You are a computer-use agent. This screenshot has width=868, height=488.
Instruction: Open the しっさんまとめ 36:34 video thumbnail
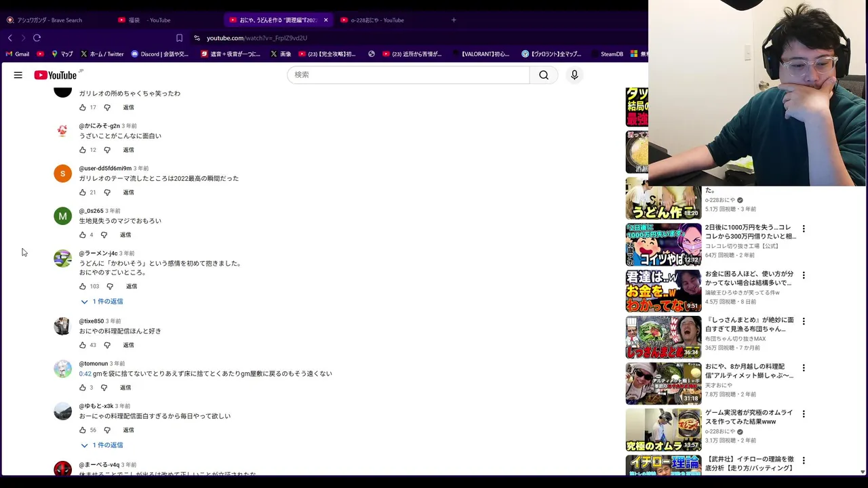[663, 337]
